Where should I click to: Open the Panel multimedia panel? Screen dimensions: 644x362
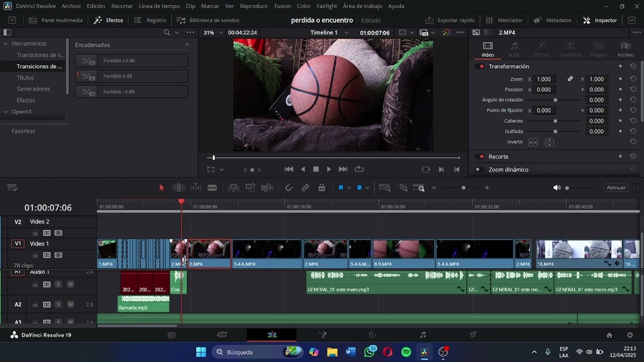pyautogui.click(x=55, y=20)
